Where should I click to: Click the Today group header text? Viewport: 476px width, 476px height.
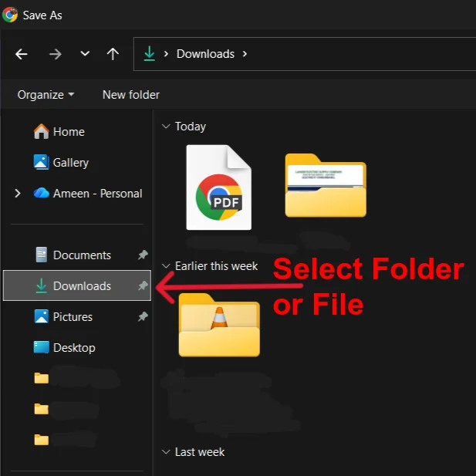tap(191, 127)
